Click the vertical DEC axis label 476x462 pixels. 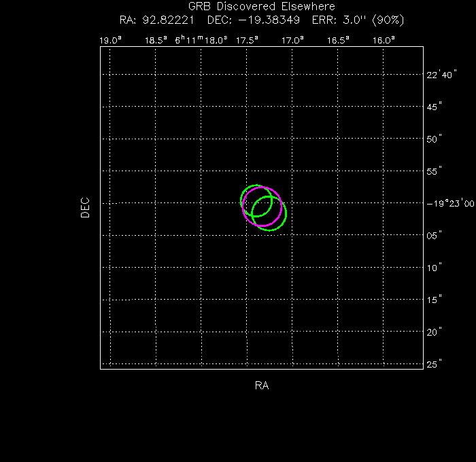(x=85, y=208)
